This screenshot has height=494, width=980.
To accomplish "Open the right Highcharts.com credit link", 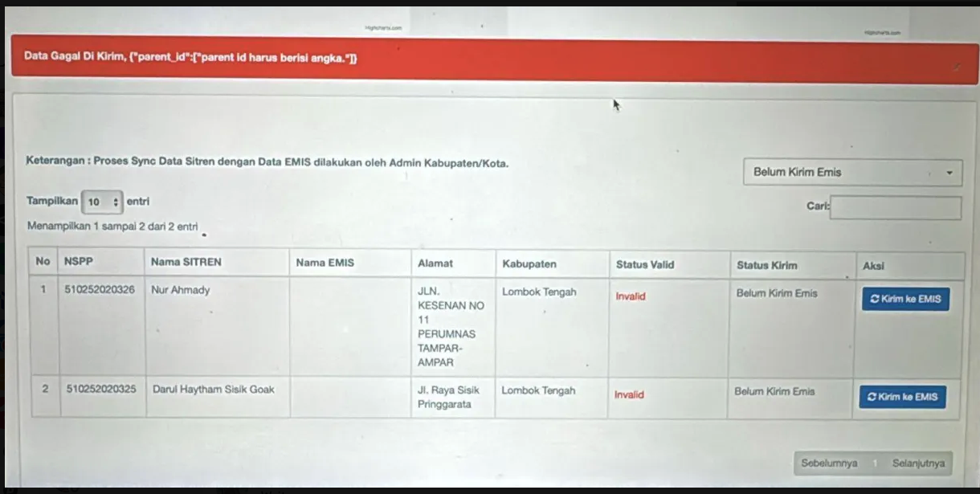I will [882, 33].
